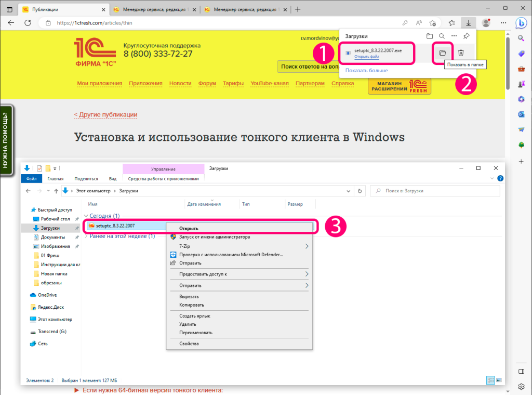
Task: Select Открыть in the context menu
Action: point(189,228)
